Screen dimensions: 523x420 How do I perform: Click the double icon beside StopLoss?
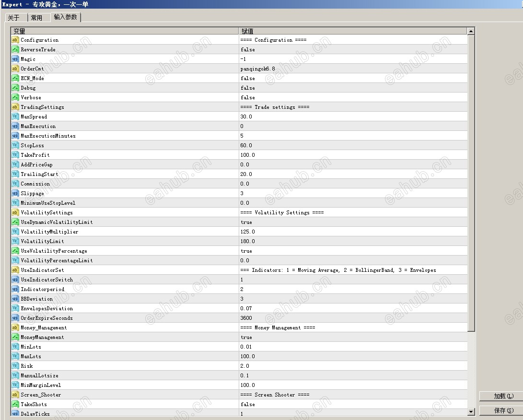(15, 145)
